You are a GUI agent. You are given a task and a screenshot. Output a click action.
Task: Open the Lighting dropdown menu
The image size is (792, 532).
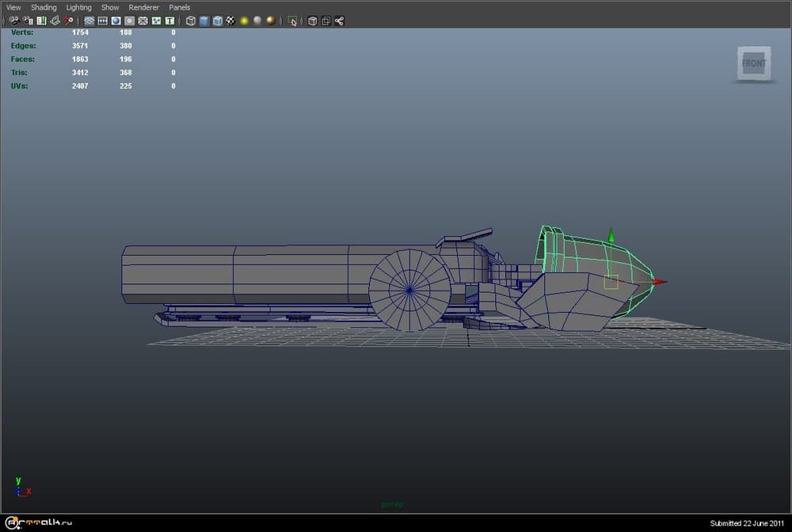78,7
